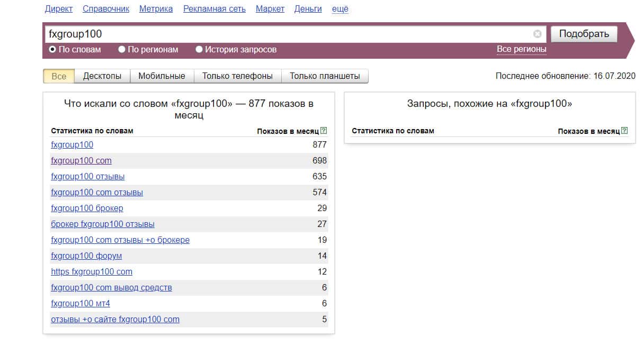Click the 29 impressions value
Viewport: 644px width, 346px height.
coord(322,208)
